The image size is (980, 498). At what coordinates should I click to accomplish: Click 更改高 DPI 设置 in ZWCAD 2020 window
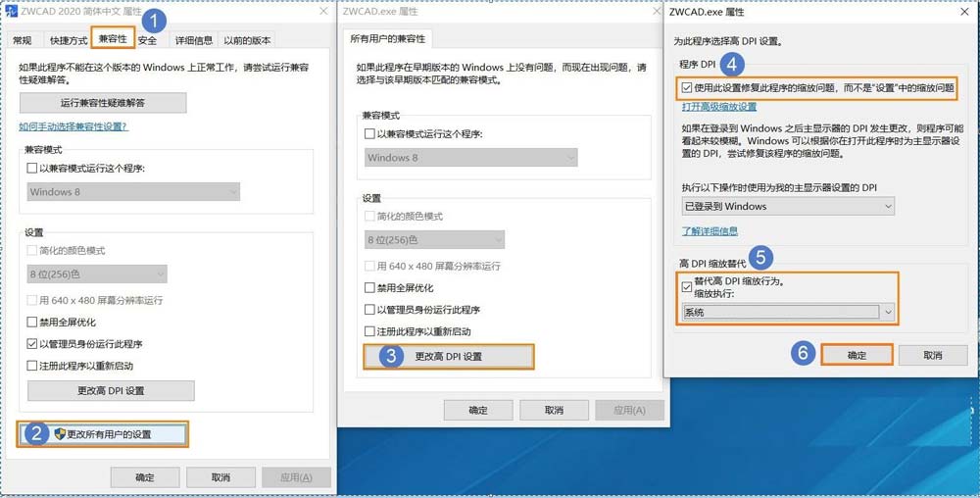pyautogui.click(x=112, y=390)
